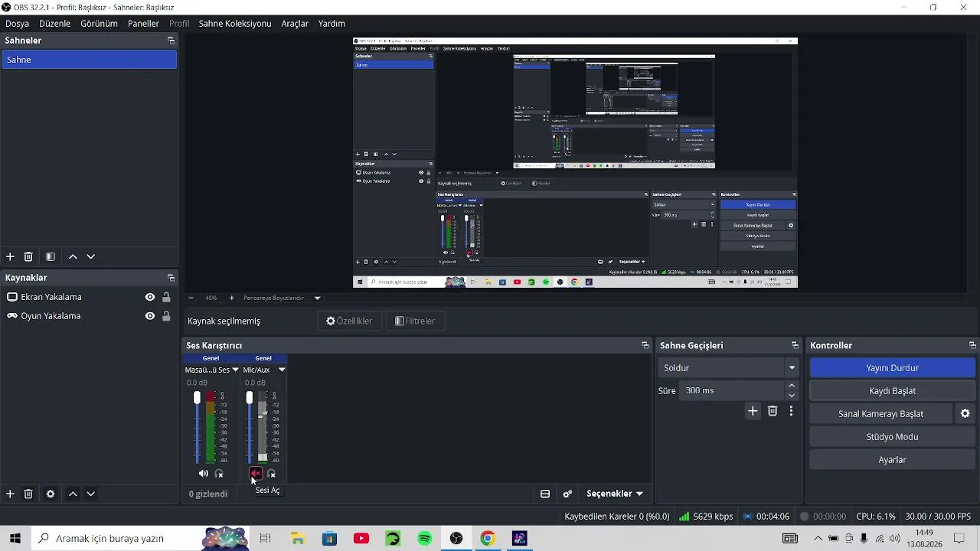The width and height of the screenshot is (980, 551).
Task: Remove the selected source with the trash icon
Action: click(28, 494)
